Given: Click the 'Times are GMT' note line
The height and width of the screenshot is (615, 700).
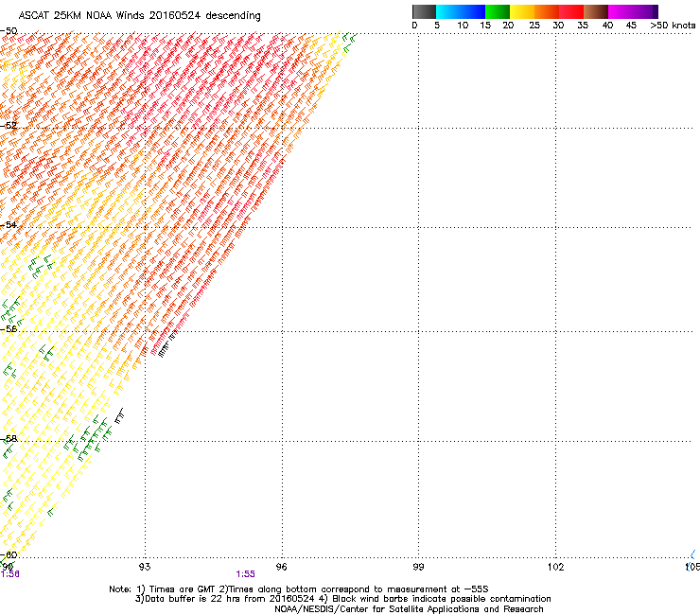Looking at the screenshot, I should [299, 589].
